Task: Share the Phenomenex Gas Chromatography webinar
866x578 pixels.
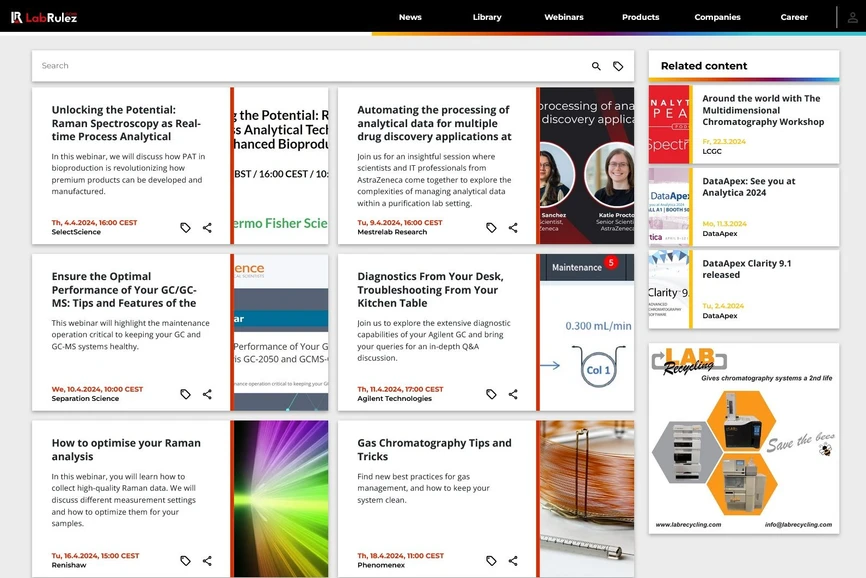Action: [x=513, y=561]
